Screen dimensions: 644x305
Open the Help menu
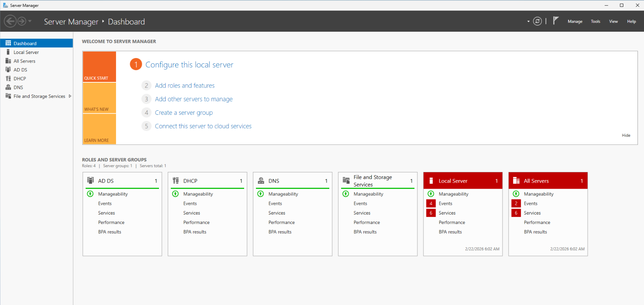[631, 21]
